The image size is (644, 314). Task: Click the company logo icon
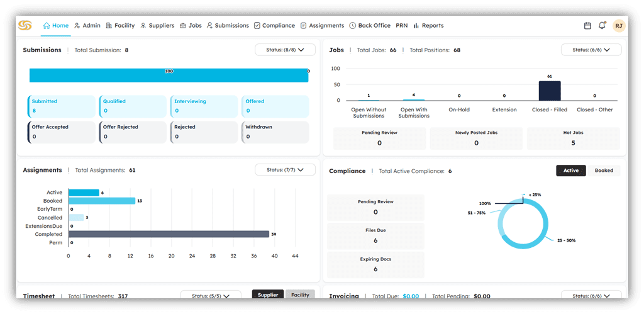click(25, 26)
